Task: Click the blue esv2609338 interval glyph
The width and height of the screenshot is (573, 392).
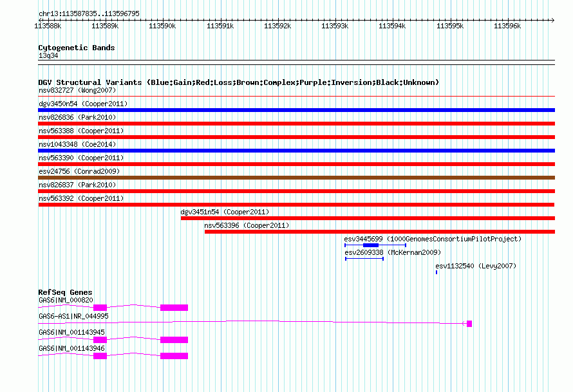Action: coord(364,259)
